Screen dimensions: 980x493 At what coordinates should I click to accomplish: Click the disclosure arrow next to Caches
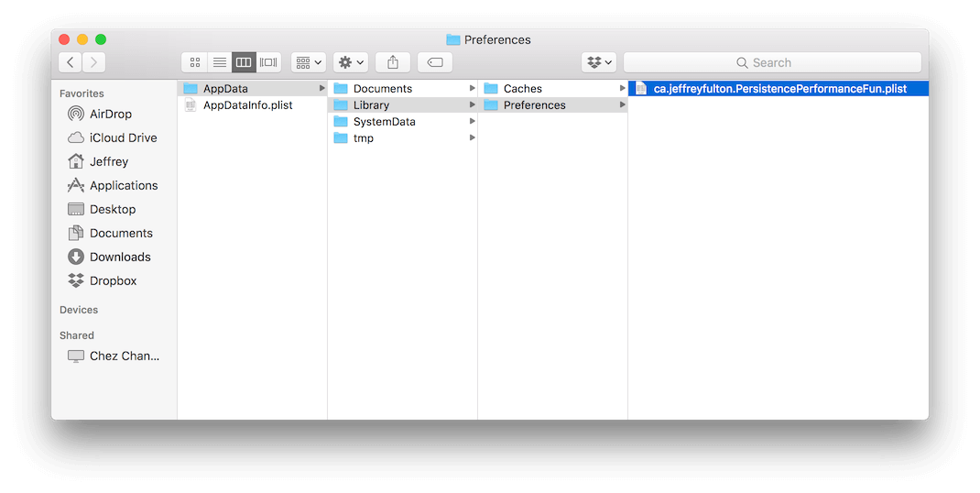(623, 88)
